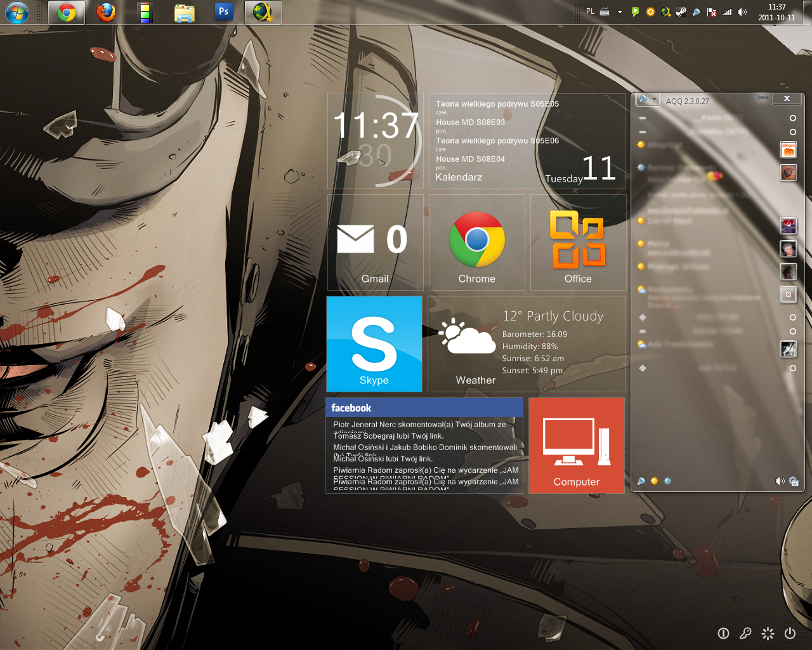
Task: Open the Computer tile
Action: point(577,446)
